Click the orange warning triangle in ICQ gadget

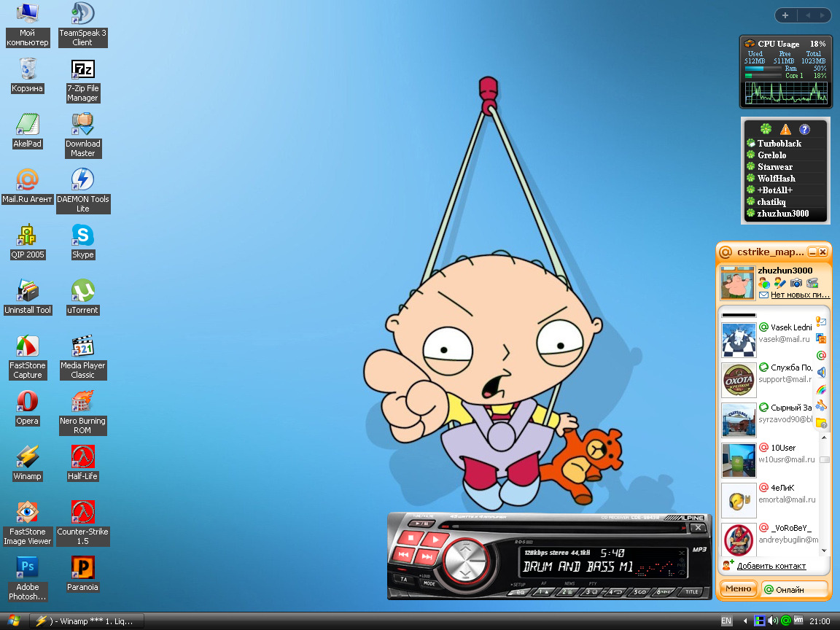(785, 129)
